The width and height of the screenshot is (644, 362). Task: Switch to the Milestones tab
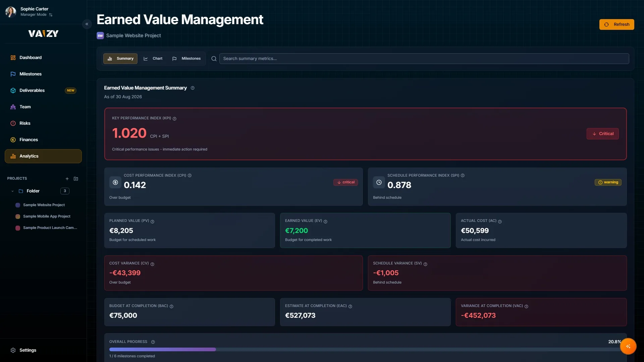(x=186, y=59)
